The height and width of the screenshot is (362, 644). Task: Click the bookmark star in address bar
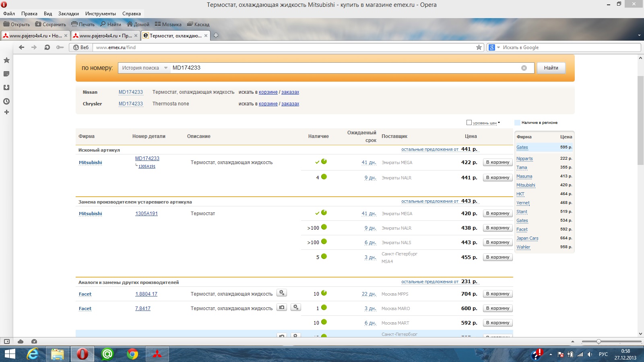tap(479, 47)
